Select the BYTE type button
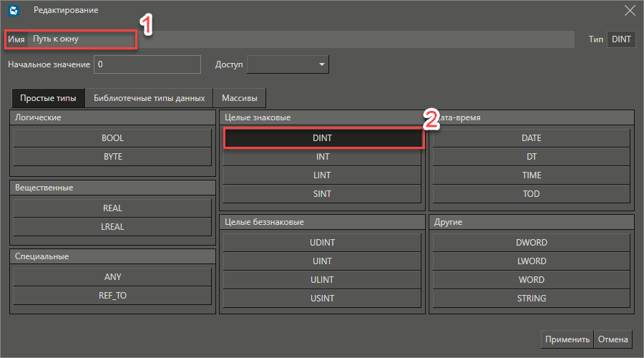This screenshot has height=358, width=644. coord(112,157)
